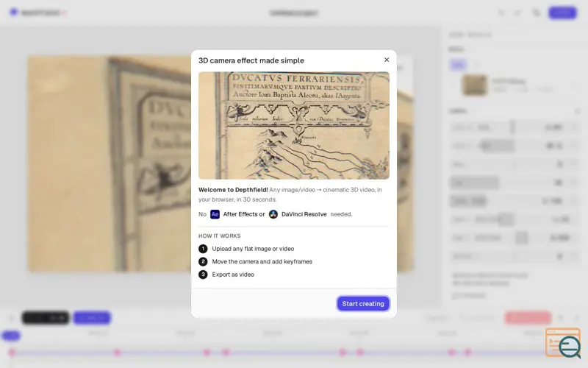Click "Upload any flat image or video" text
Screen dimensions: 588x368
click(x=253, y=249)
